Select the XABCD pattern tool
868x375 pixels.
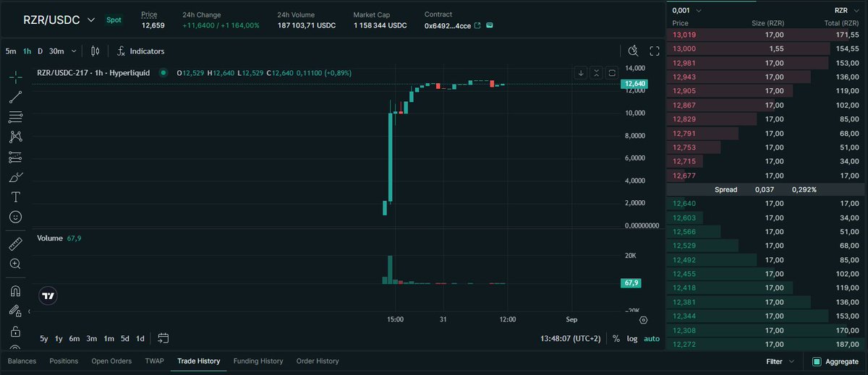tap(15, 137)
